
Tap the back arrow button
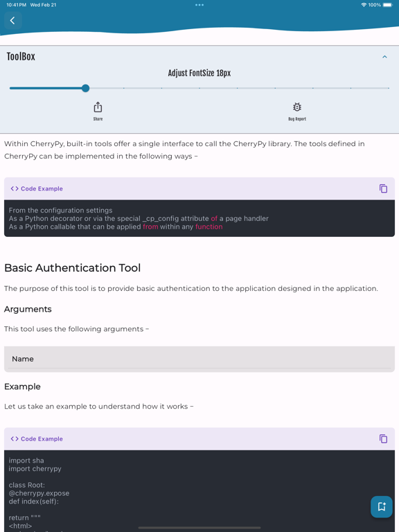coord(13,21)
